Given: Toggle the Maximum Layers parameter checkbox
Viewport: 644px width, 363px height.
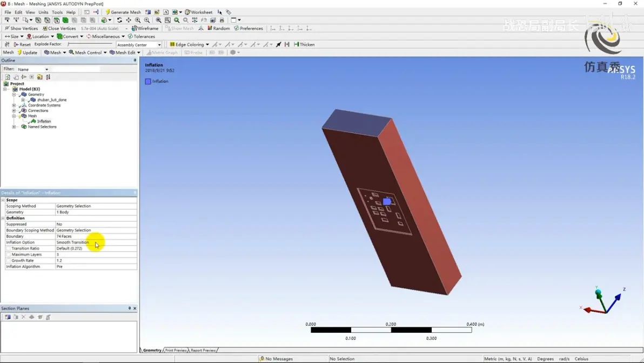Looking at the screenshot, I should (8, 254).
